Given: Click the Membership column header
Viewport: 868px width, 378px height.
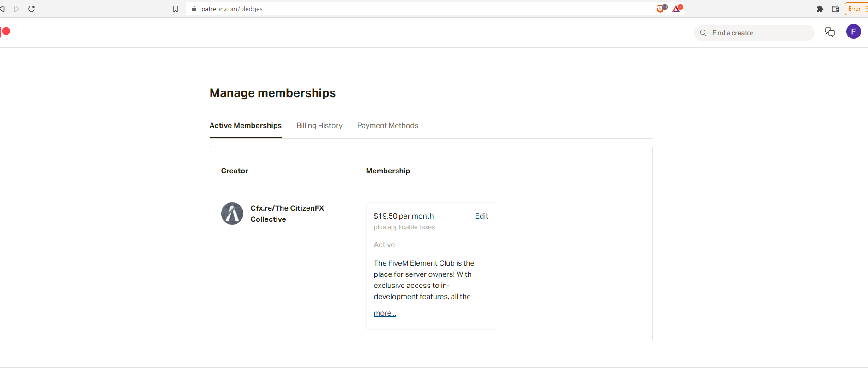Looking at the screenshot, I should 388,171.
